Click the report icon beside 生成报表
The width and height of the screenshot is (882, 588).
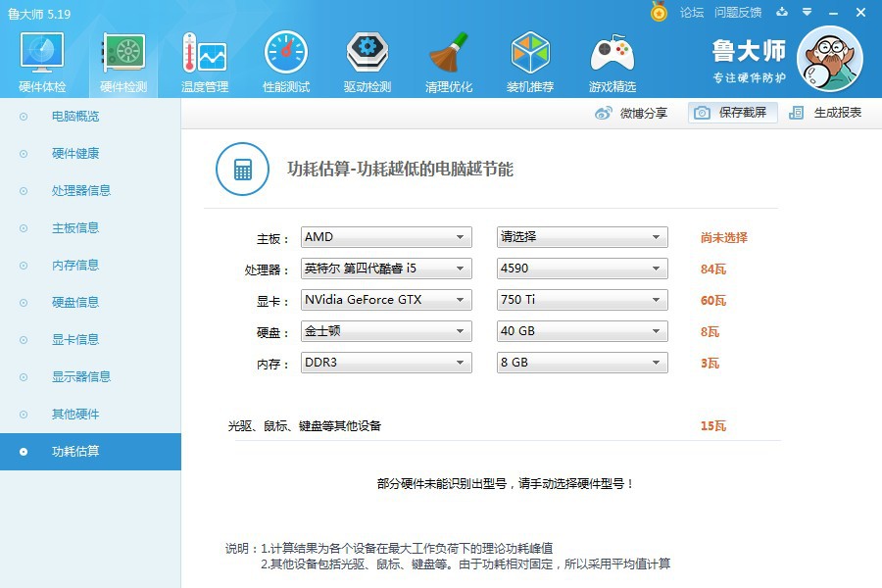click(796, 113)
